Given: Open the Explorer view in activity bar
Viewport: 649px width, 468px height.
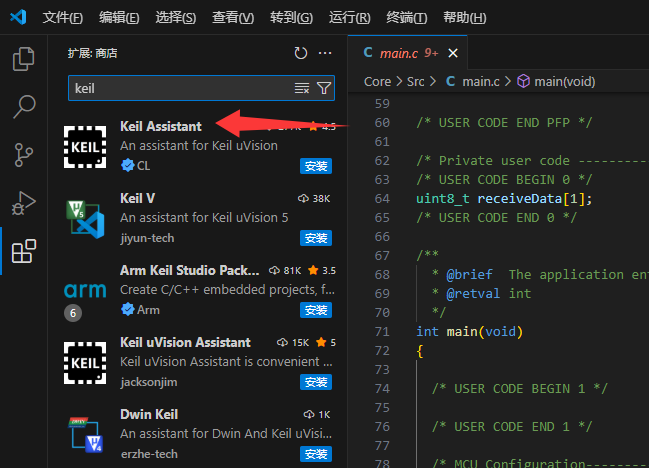Looking at the screenshot, I should click(24, 59).
